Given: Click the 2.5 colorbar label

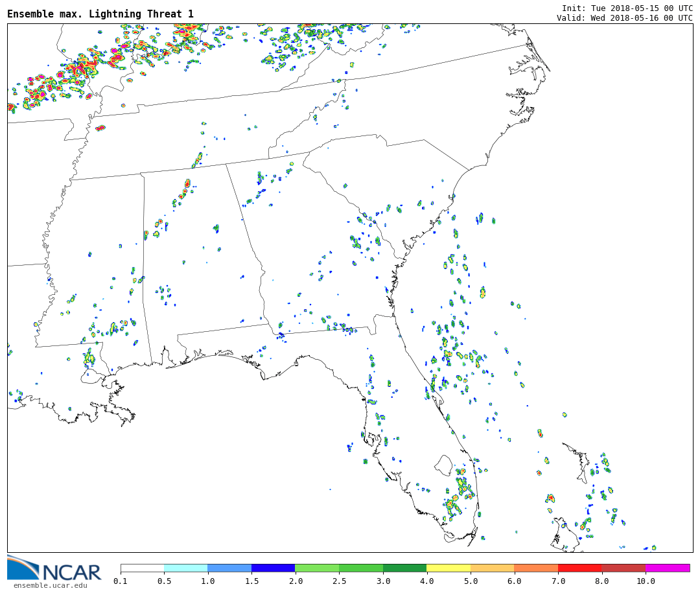Looking at the screenshot, I should [339, 581].
